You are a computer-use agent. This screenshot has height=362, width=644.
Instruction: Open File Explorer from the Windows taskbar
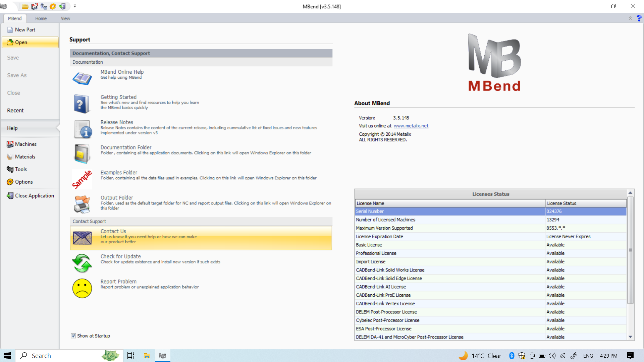coord(147,356)
